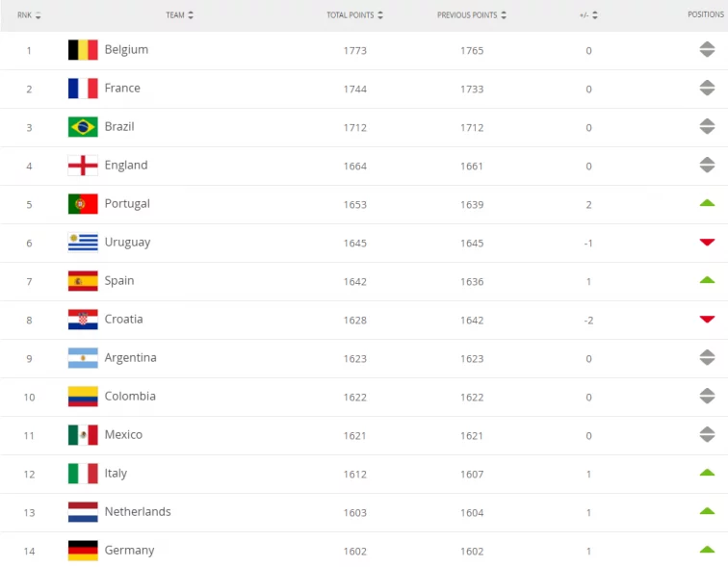The image size is (728, 567).
Task: Open the France team link
Action: point(122,89)
